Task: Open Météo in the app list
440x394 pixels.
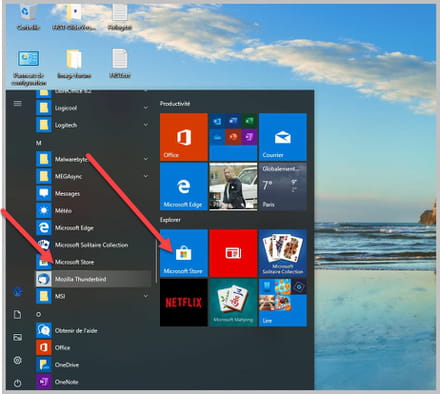Action: [x=93, y=210]
